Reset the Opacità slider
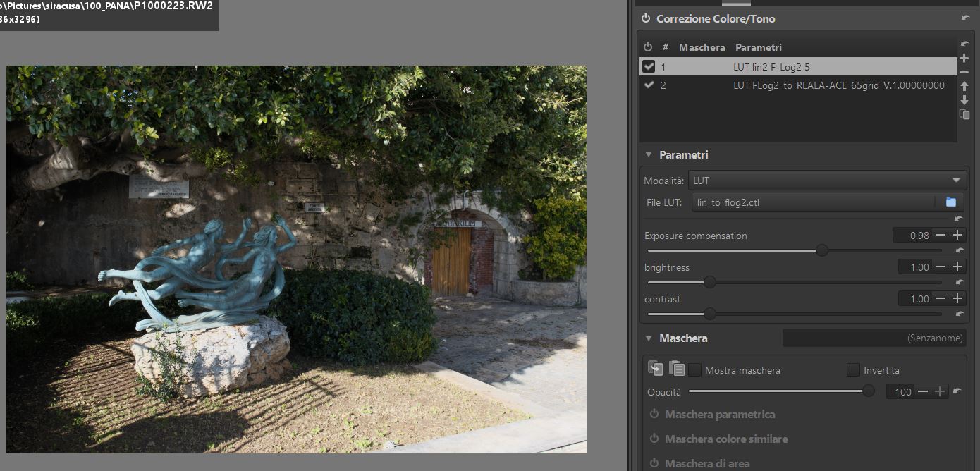The width and height of the screenshot is (980, 471). (957, 391)
